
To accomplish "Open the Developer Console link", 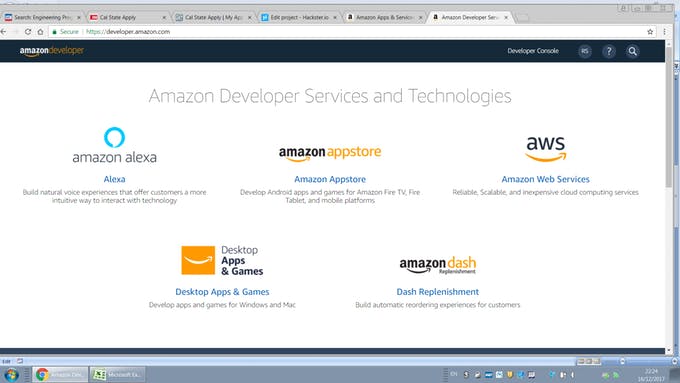I will point(533,51).
